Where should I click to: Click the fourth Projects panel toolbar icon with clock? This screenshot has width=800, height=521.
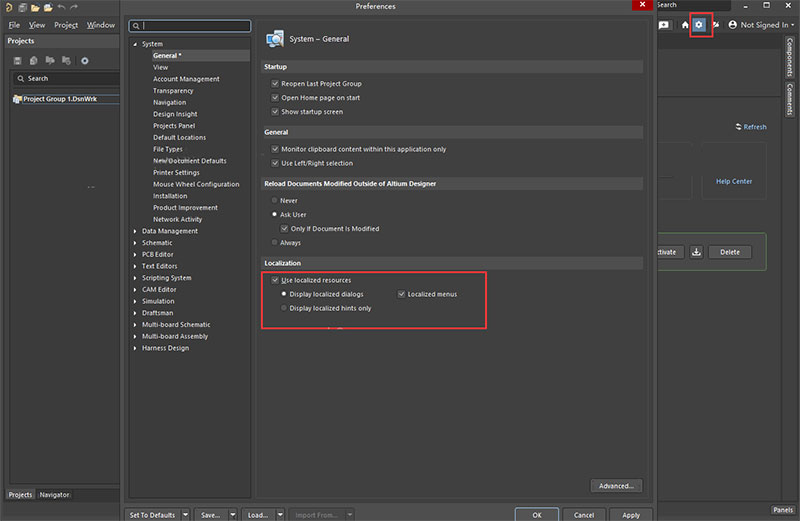pyautogui.click(x=66, y=61)
